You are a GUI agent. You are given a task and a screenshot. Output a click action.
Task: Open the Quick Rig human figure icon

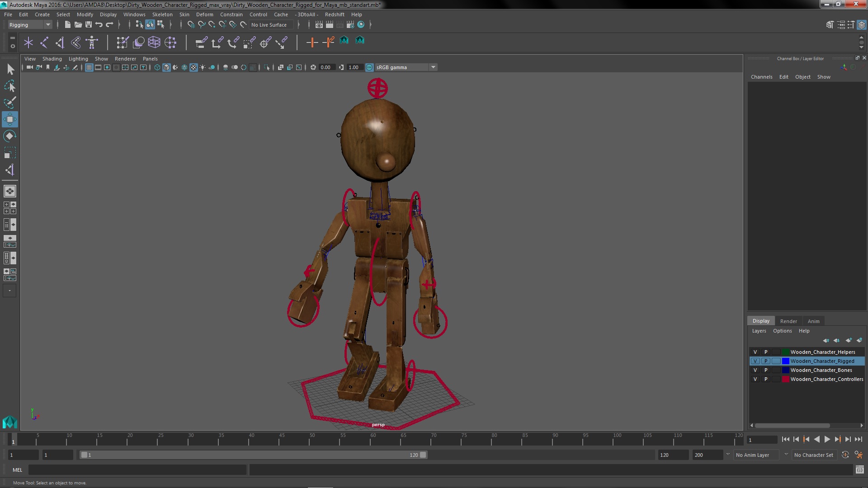(x=92, y=42)
